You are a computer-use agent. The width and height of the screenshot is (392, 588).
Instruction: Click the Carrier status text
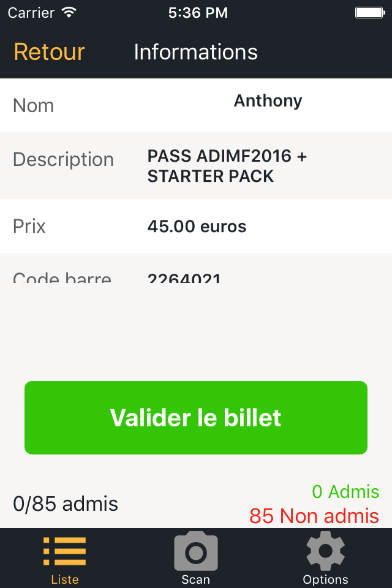click(x=31, y=12)
